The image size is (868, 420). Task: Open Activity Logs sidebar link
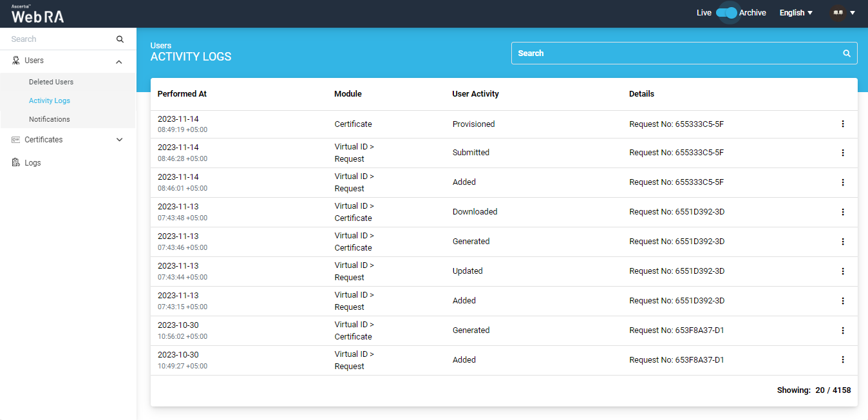click(x=50, y=100)
